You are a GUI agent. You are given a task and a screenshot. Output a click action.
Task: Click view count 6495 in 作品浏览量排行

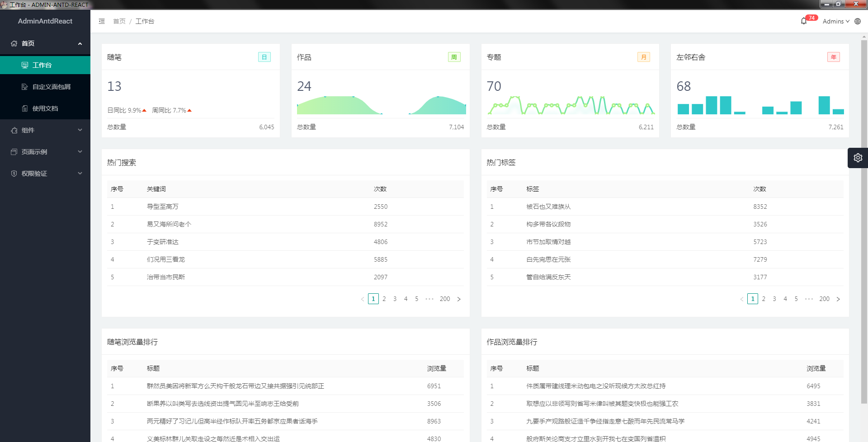(813, 386)
